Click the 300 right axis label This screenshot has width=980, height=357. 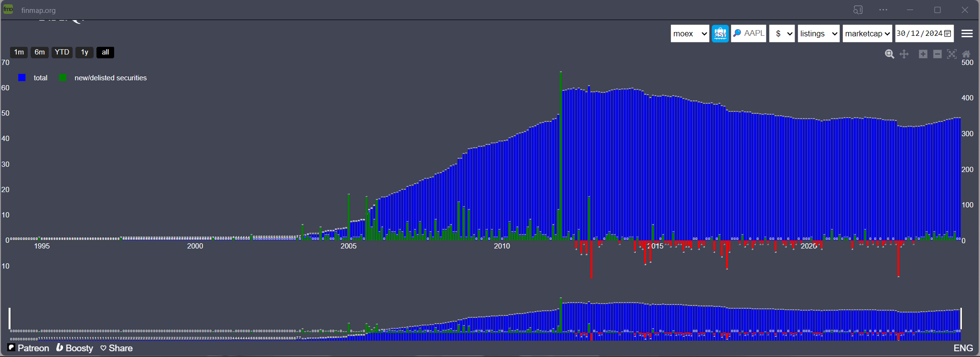[968, 134]
